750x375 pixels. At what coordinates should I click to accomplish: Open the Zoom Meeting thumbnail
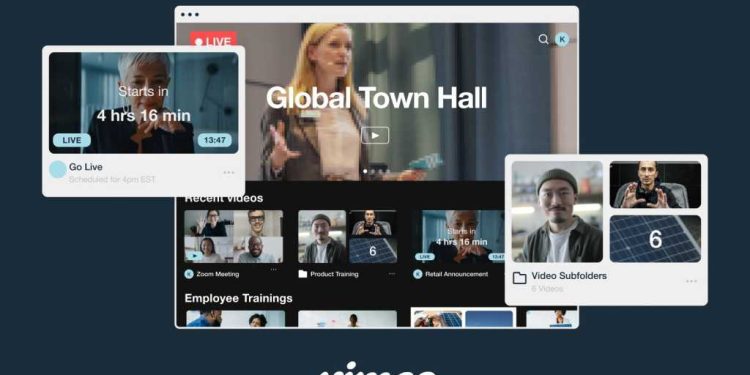pos(233,236)
